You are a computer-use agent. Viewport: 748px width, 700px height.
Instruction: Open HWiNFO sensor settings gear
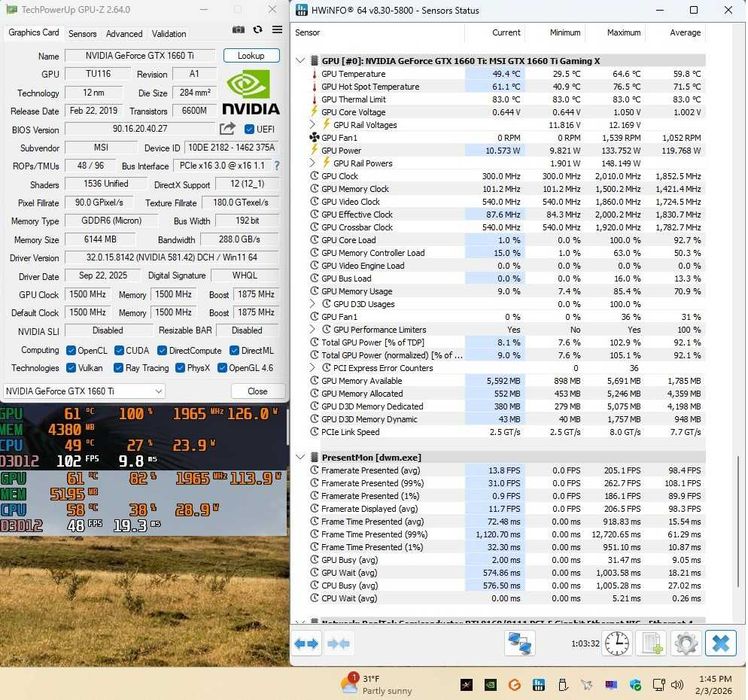[686, 643]
